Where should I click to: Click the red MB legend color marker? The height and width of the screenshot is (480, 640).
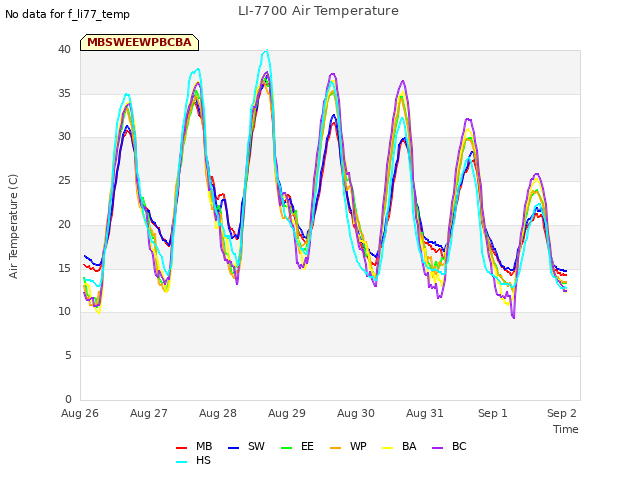click(x=181, y=448)
